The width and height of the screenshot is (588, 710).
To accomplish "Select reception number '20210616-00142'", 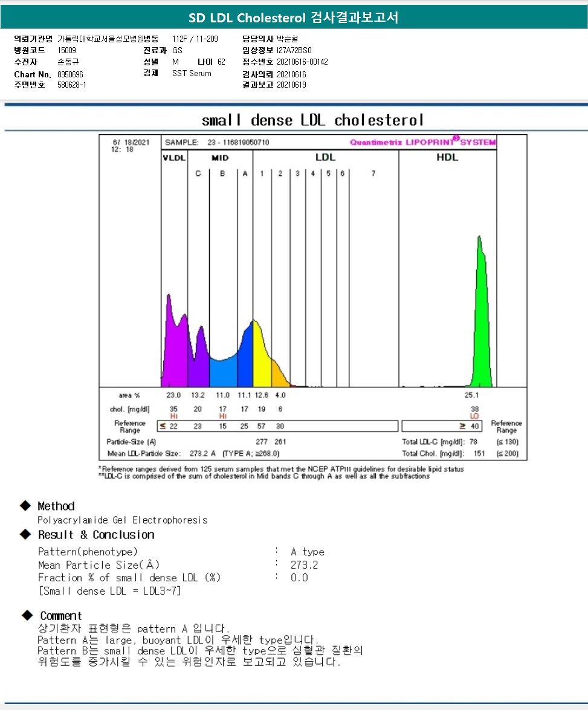I will tap(302, 62).
